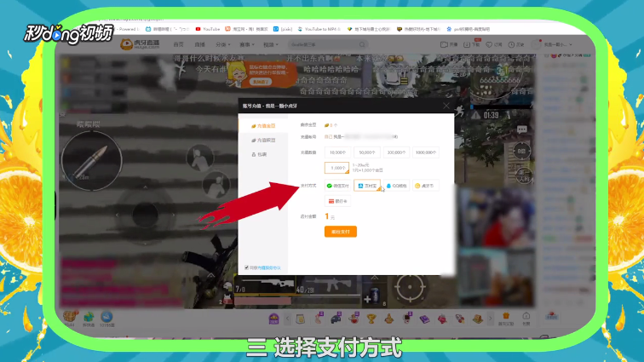Screen dimensions: 644x362
Task: Select the 50,000个 recharge amount
Action: [x=367, y=152]
